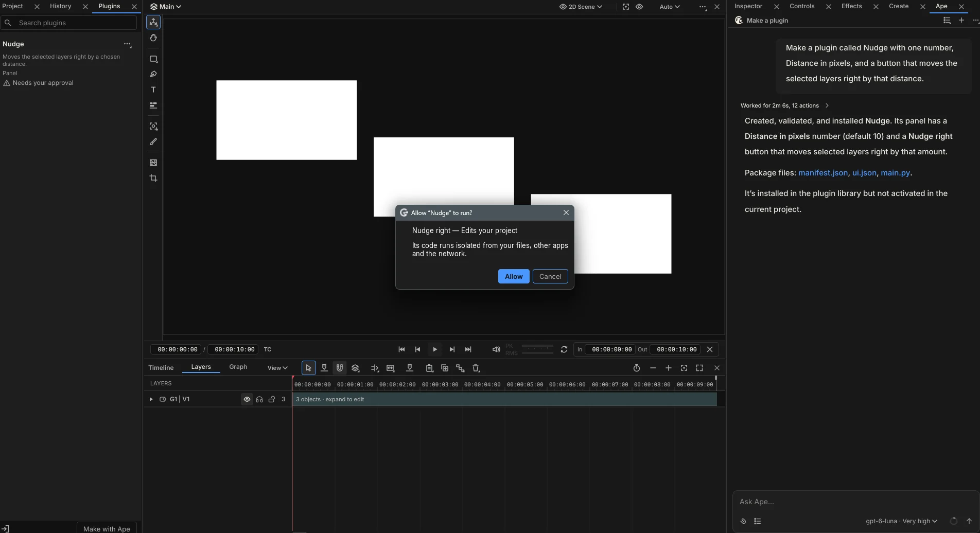
Task: Expand the 'Worked for 2m 6s' details
Action: coord(784,105)
